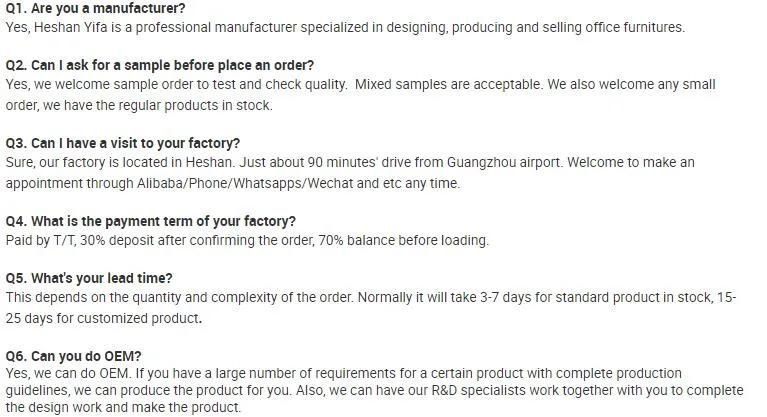This screenshot has width=767, height=417.
Task: Click the Q1 manufacturer question heading
Action: (x=96, y=9)
